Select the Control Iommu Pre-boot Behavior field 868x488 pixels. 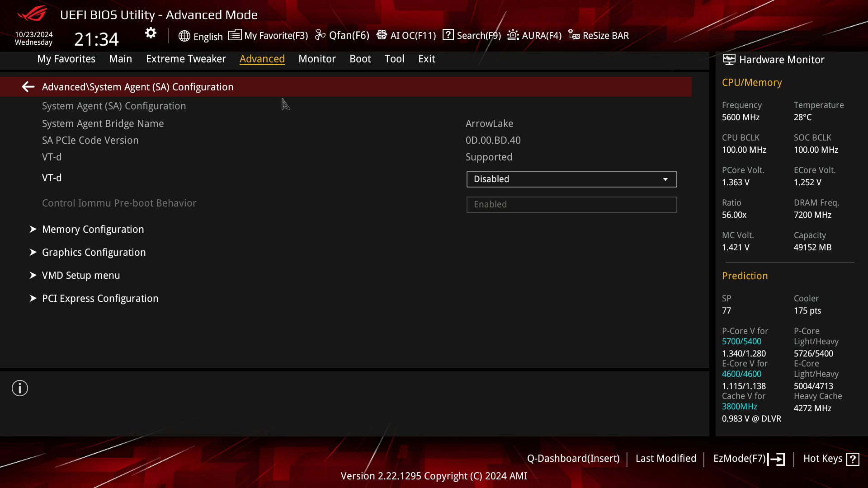tap(571, 204)
